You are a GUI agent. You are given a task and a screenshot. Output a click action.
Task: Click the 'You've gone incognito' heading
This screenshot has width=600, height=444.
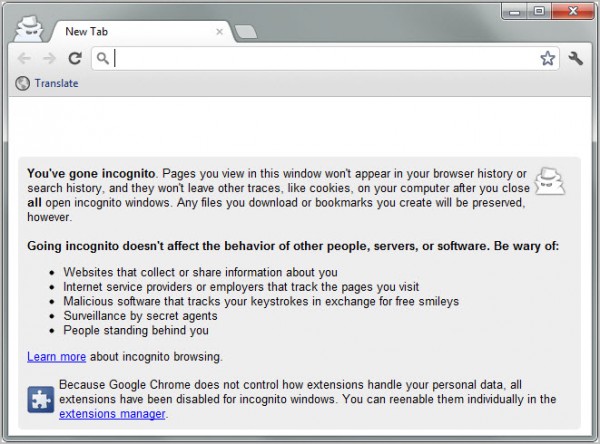91,174
